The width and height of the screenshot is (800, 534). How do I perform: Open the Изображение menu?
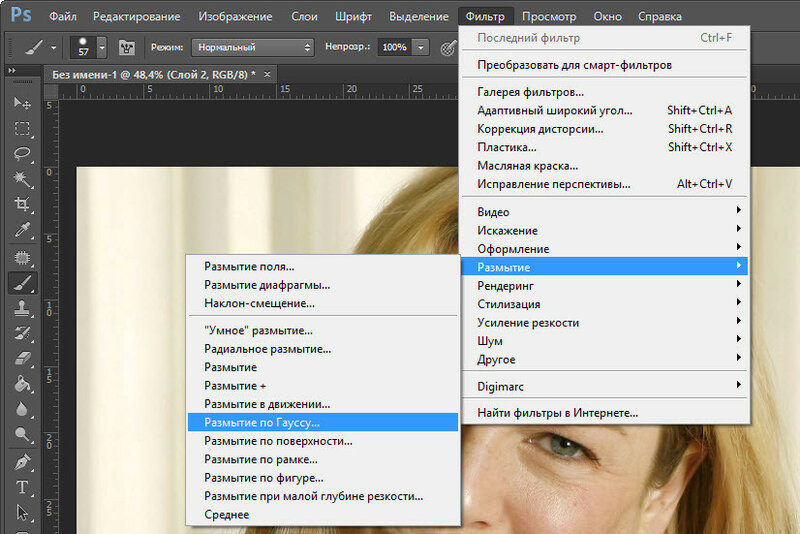235,17
